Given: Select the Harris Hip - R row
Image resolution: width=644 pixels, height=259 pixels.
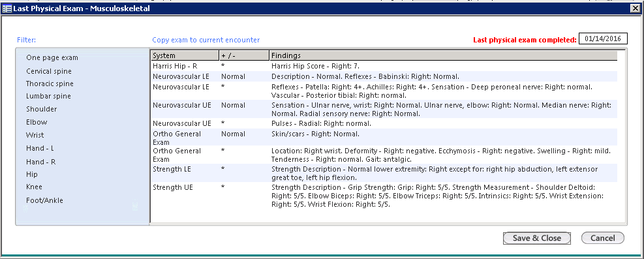Looking at the screenshot, I should pyautogui.click(x=384, y=66).
